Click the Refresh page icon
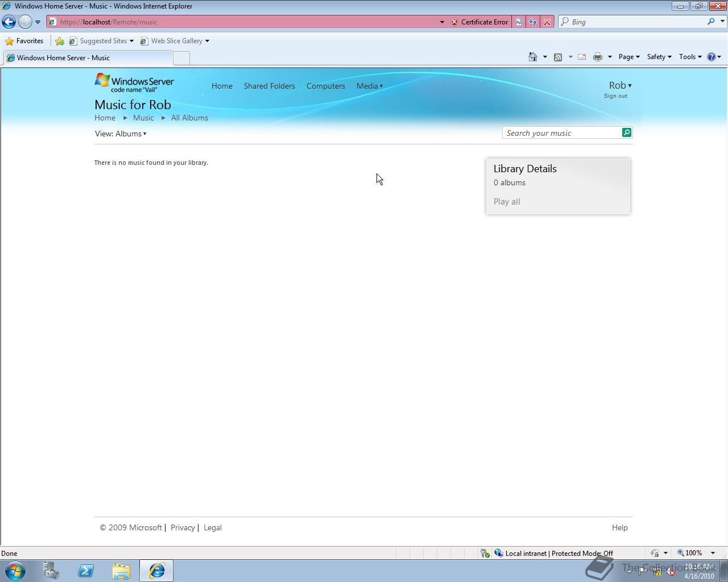Screen dimensions: 728x582 [x=533, y=22]
